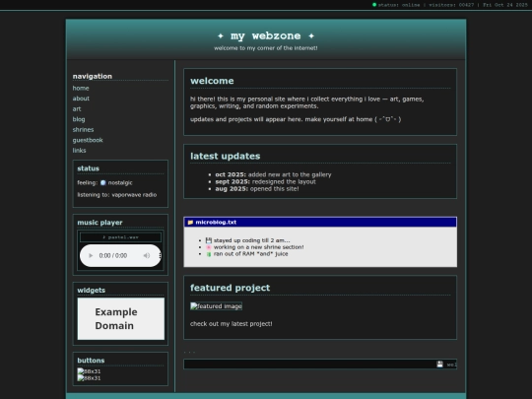Open the home navigation link

coord(81,89)
